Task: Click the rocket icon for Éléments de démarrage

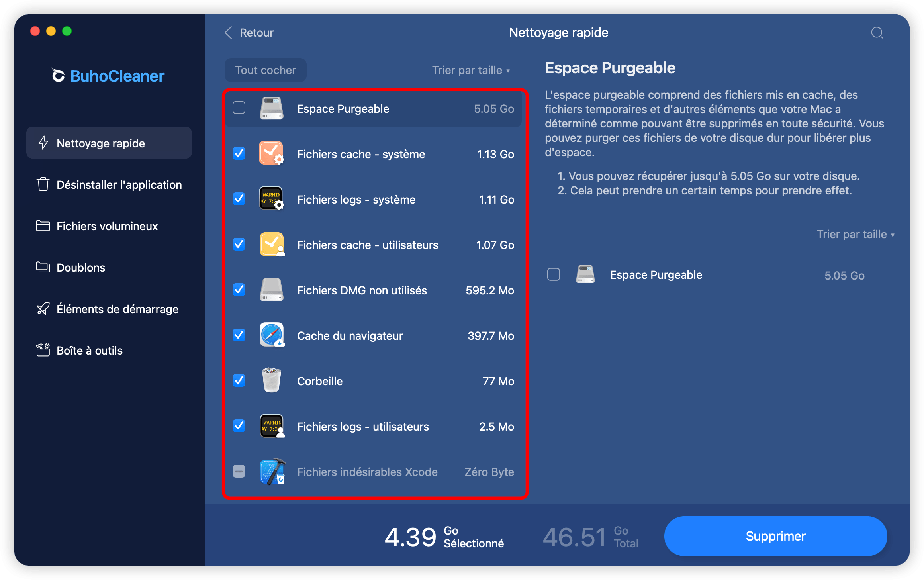Action: (x=43, y=309)
